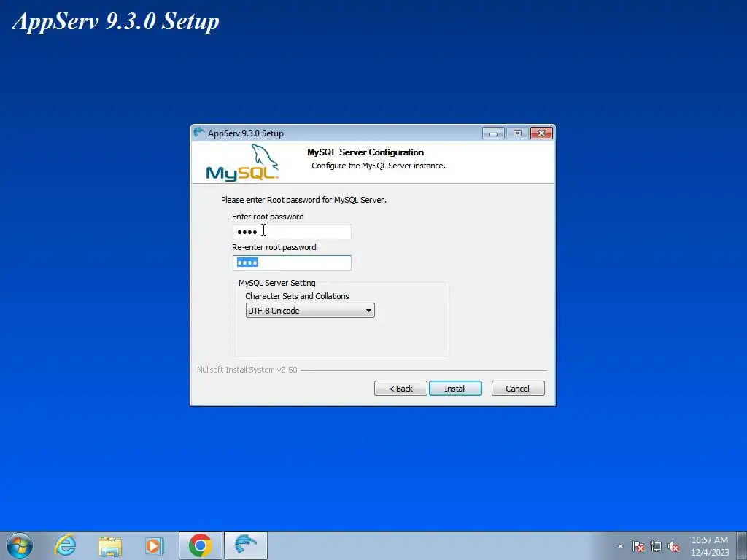Click the 'MySQL Server Configuration' heading

tap(365, 152)
